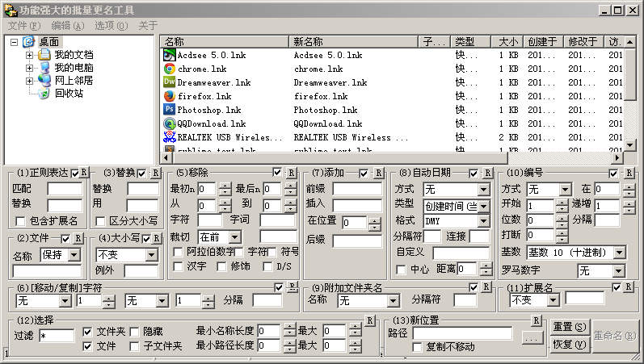The width and height of the screenshot is (644, 364).
Task: Select 回收站 recycle bin in tree
Action: (69, 94)
